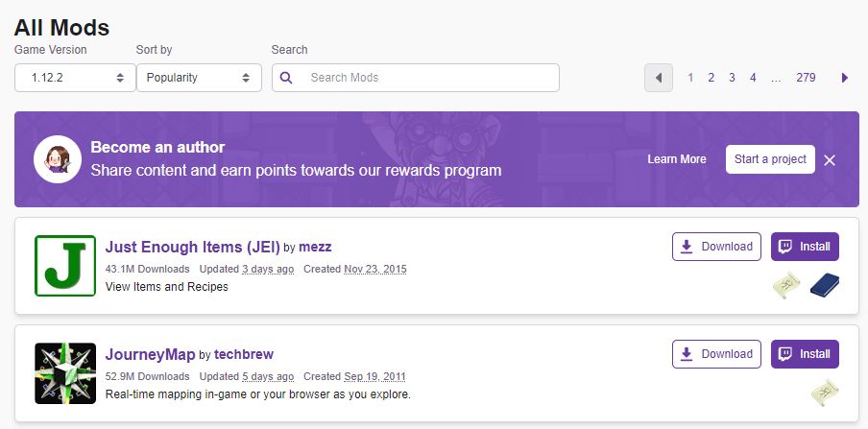Click the blue book category icon on the JEI row
The height and width of the screenshot is (429, 868).
tap(824, 286)
